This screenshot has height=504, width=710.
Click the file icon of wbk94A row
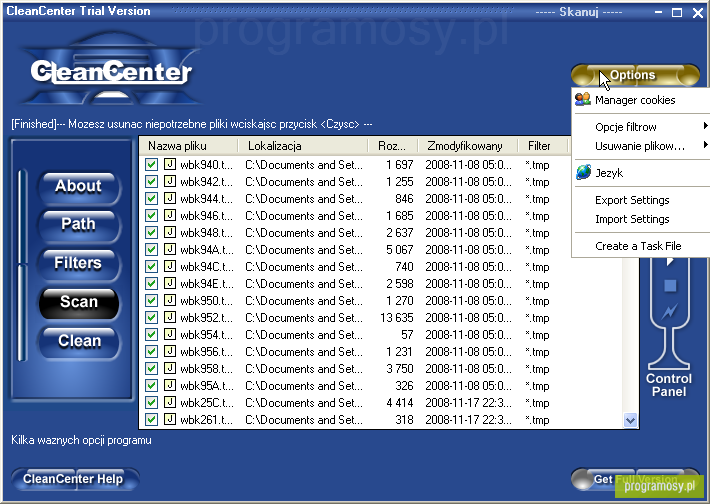tap(170, 249)
